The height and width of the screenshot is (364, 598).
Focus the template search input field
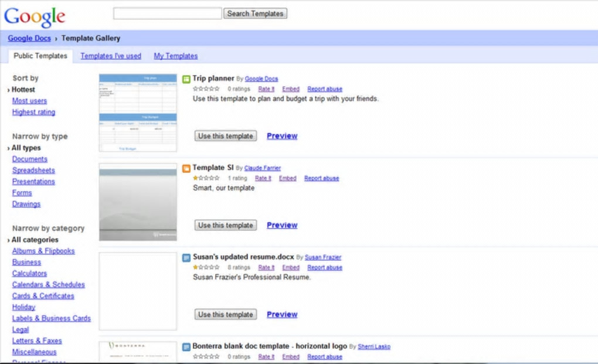168,13
